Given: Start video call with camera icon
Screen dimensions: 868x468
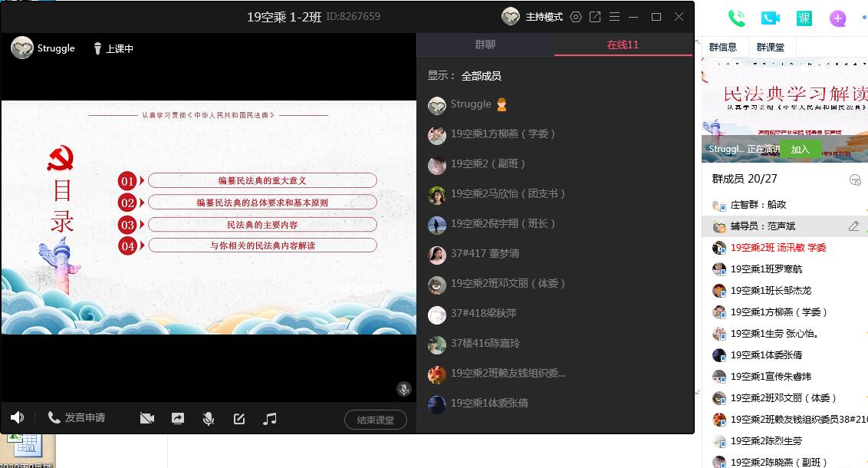Looking at the screenshot, I should pyautogui.click(x=770, y=18).
